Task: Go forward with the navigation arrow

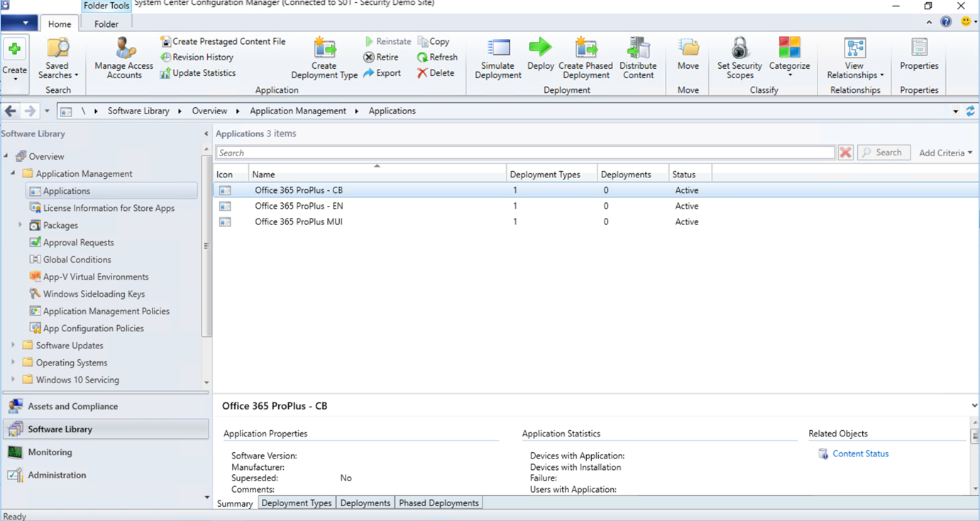Action: point(30,111)
